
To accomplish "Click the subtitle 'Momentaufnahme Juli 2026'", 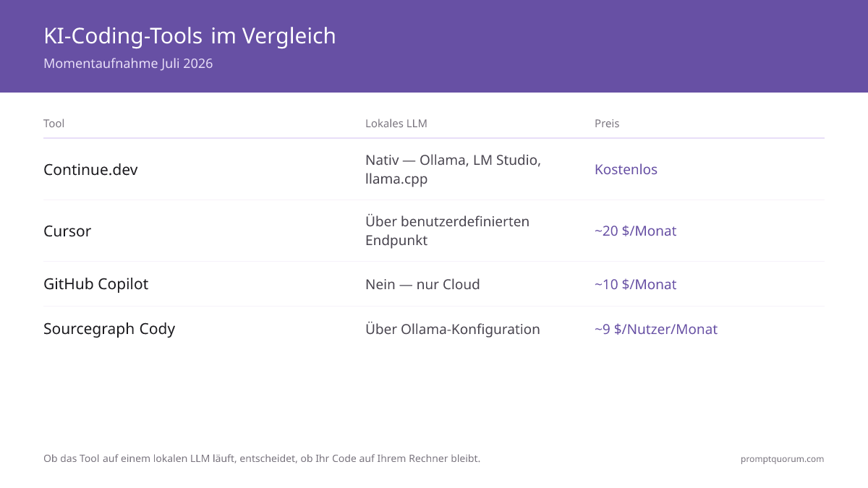I will pos(128,64).
